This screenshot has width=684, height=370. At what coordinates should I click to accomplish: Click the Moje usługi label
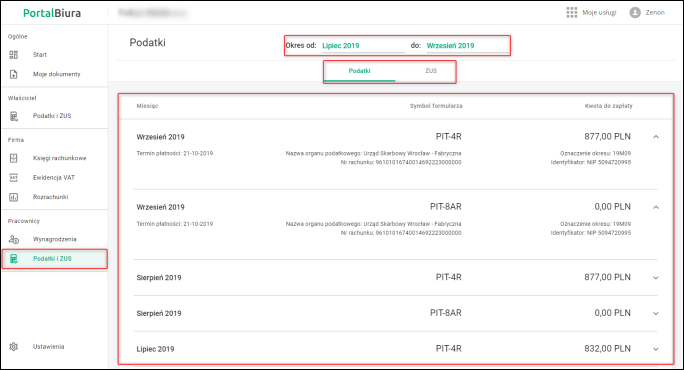599,13
